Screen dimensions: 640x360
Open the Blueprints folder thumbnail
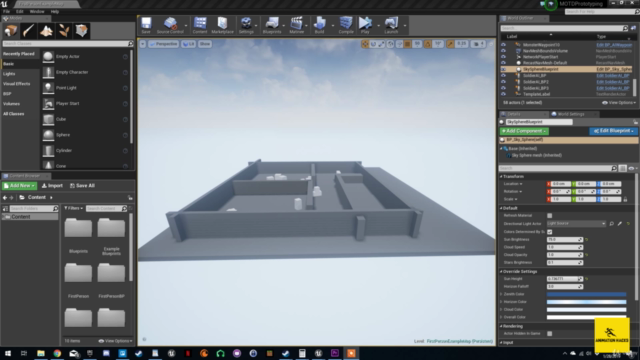point(78,228)
